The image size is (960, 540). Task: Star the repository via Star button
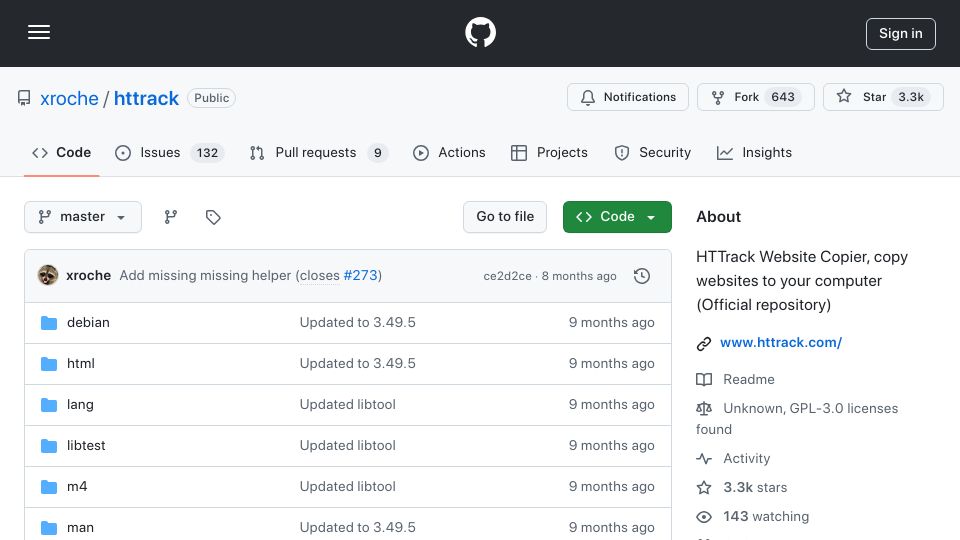(883, 97)
